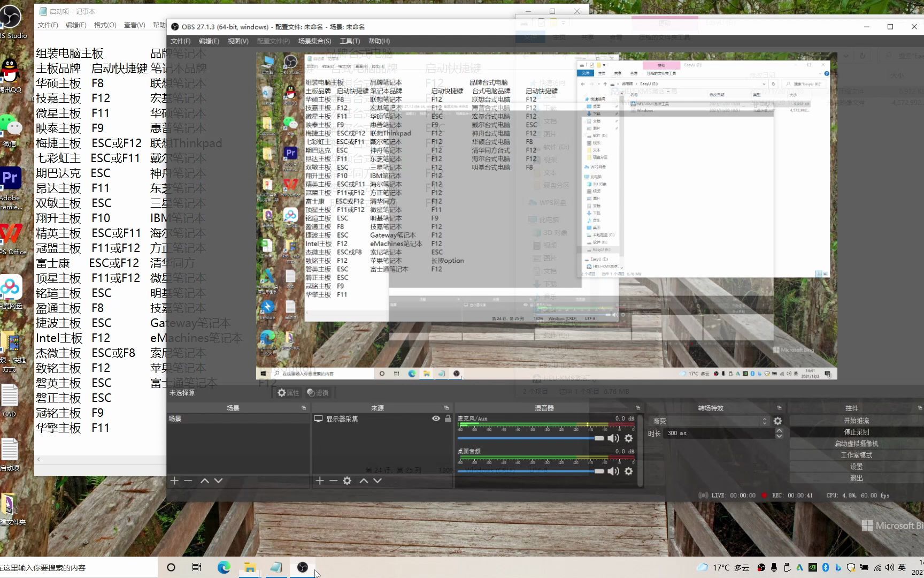
Task: Open the 帮助(H) menu in OBS
Action: point(379,41)
